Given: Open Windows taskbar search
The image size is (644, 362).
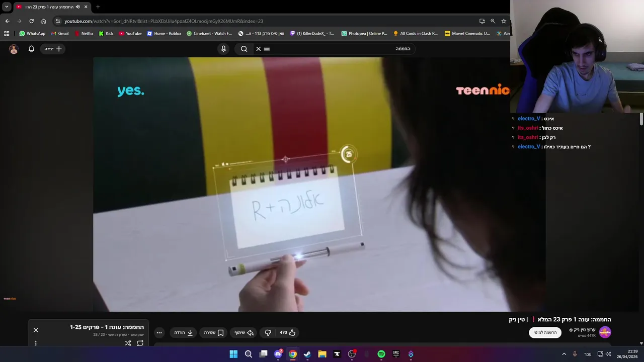Looking at the screenshot, I should tap(249, 354).
